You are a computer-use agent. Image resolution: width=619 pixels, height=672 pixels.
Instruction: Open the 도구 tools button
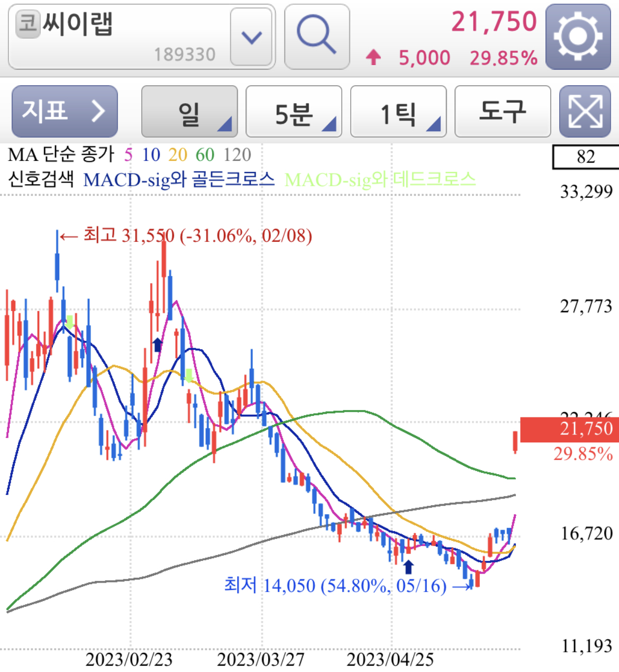[503, 111]
